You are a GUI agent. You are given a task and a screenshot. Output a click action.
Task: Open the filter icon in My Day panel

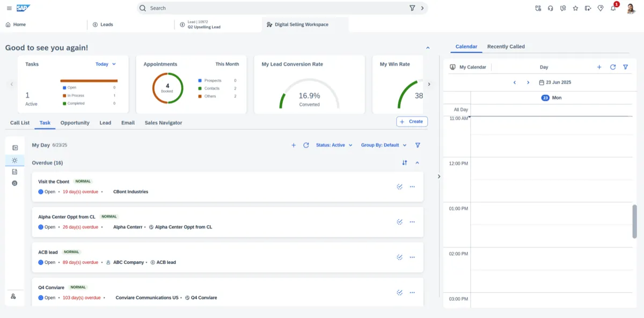(x=418, y=145)
